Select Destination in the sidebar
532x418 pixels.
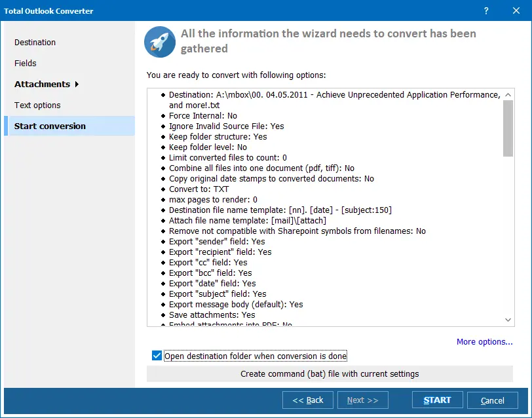click(x=34, y=42)
